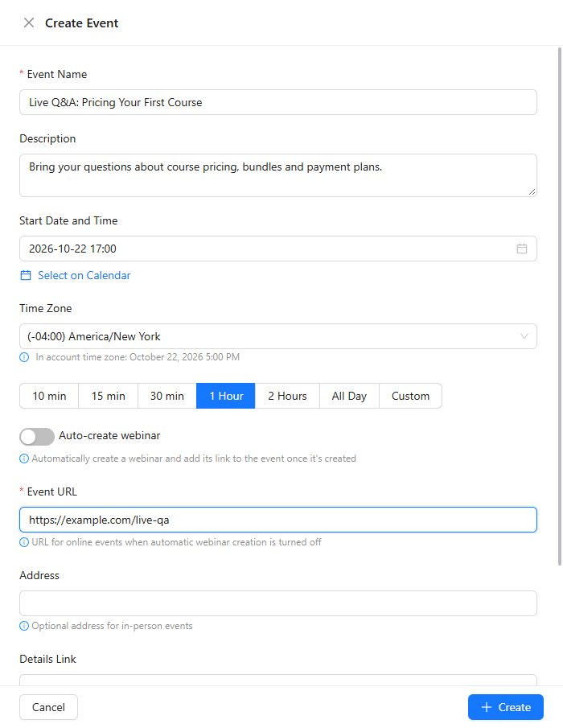This screenshot has width=563, height=728.
Task: Open the Time Zone dropdown
Action: coord(278,336)
